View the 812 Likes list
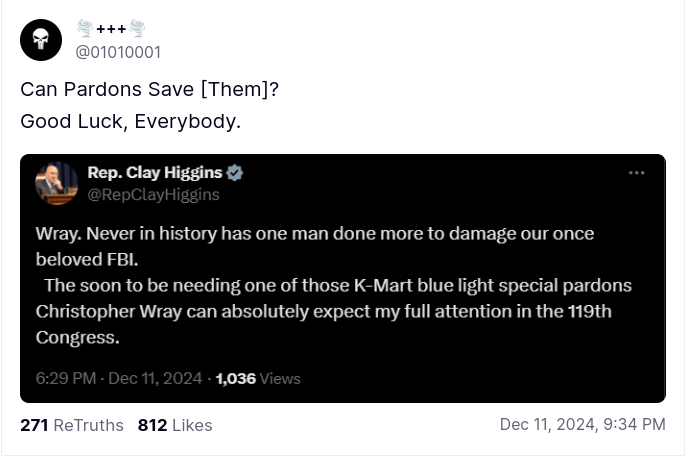This screenshot has width=685, height=456. 175,425
